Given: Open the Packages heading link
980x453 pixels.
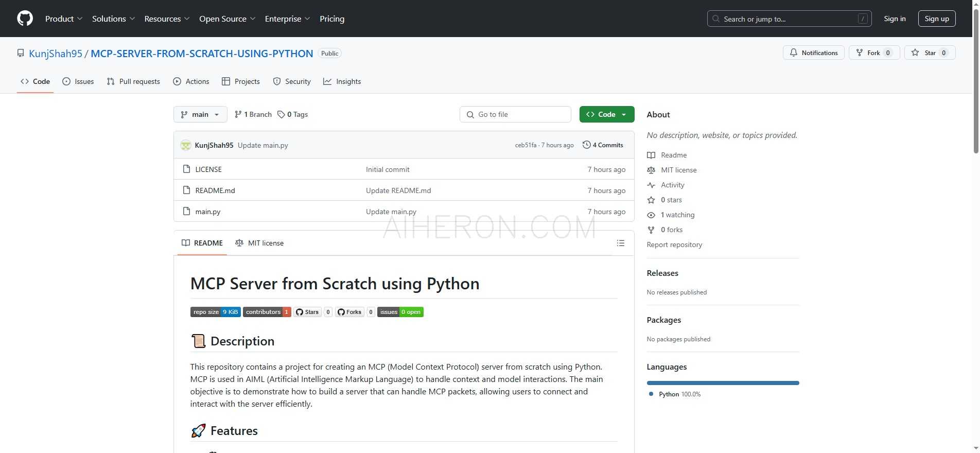Looking at the screenshot, I should [x=664, y=320].
